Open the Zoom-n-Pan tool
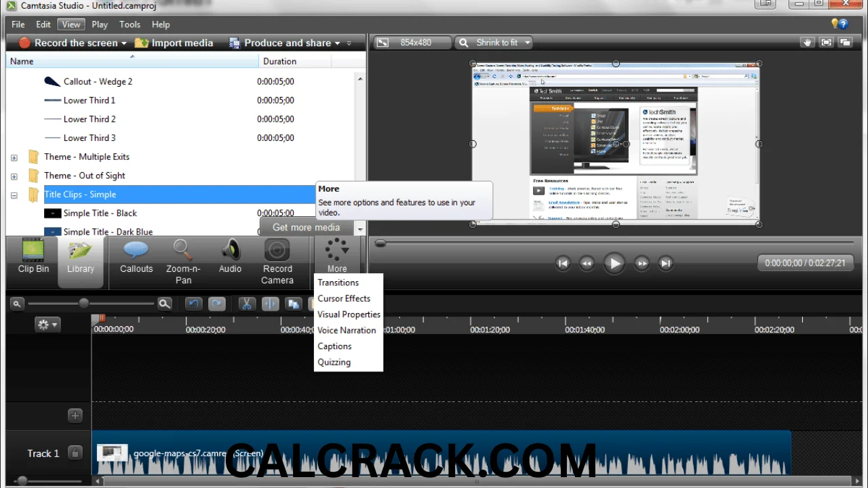868x488 pixels. coord(183,262)
